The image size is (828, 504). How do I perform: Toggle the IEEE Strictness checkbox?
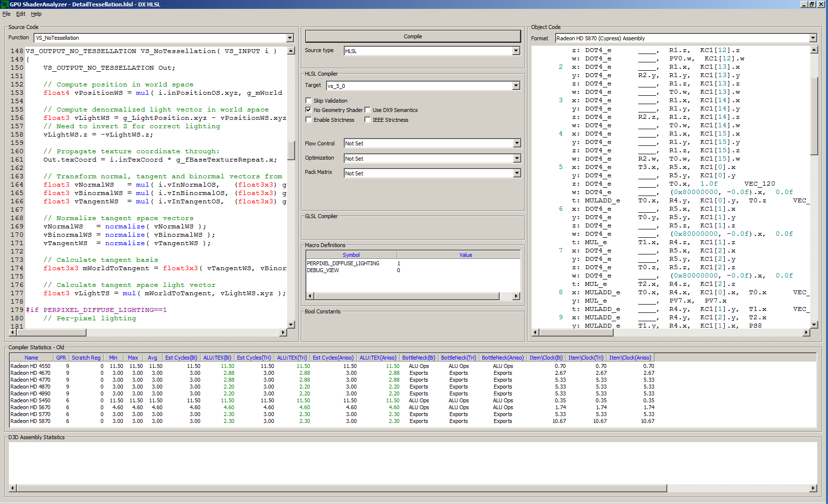367,120
